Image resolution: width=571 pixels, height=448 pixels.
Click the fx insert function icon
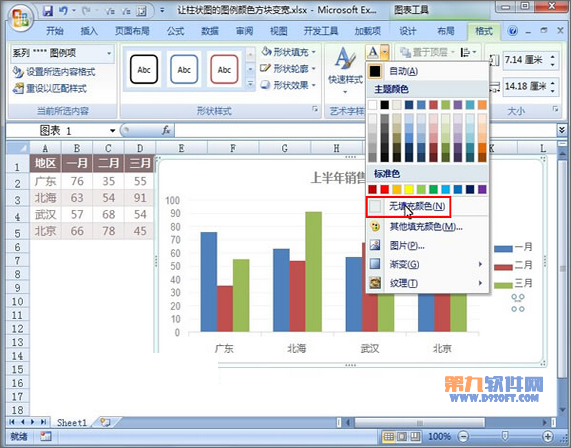[x=166, y=130]
